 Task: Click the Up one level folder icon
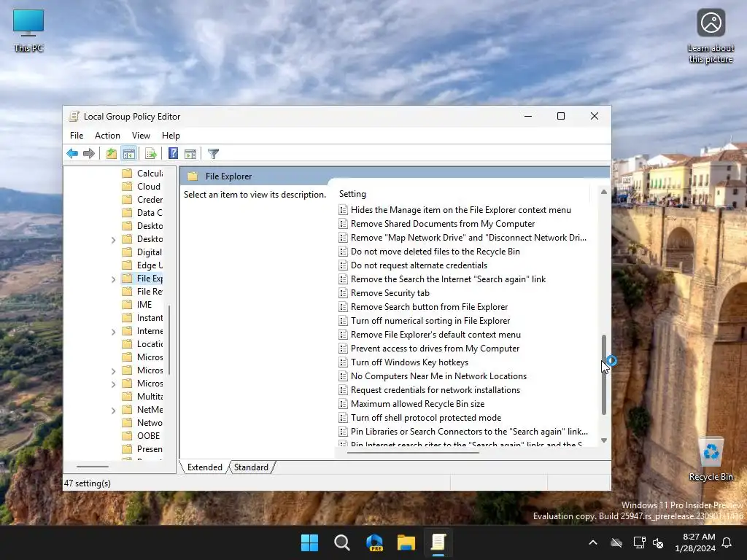112,153
